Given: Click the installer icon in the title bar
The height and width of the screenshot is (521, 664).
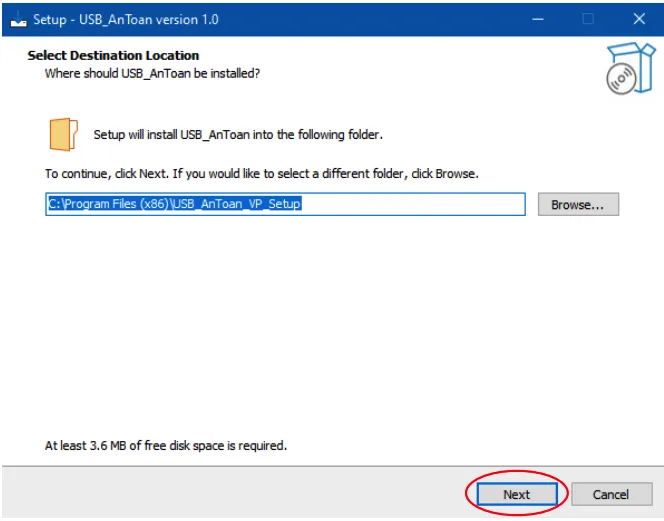Looking at the screenshot, I should click(18, 19).
